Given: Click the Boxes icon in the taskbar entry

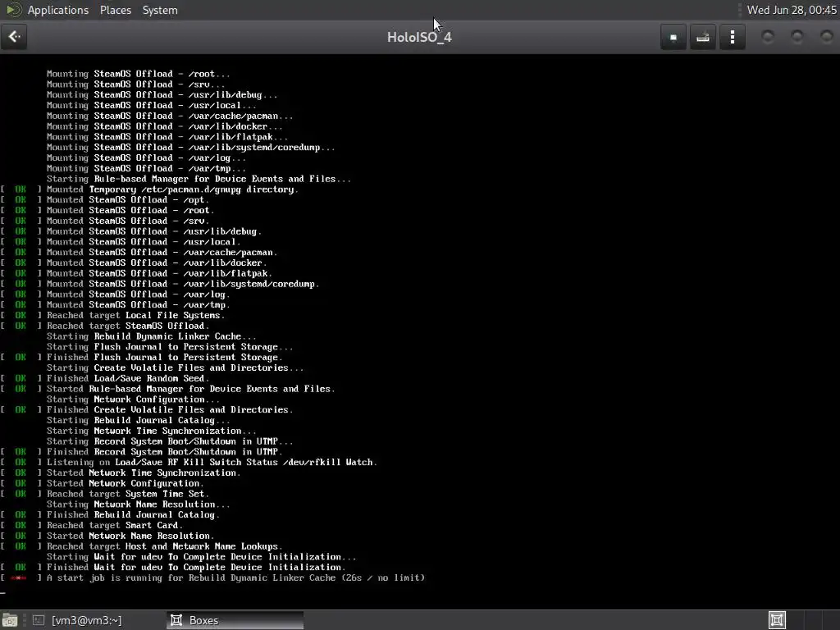Looking at the screenshot, I should (176, 620).
